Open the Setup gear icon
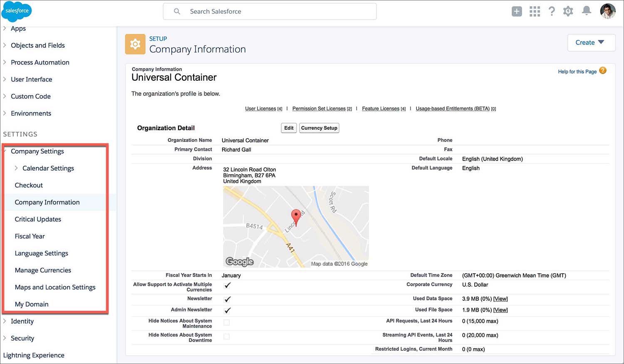The width and height of the screenshot is (624, 364). (568, 11)
